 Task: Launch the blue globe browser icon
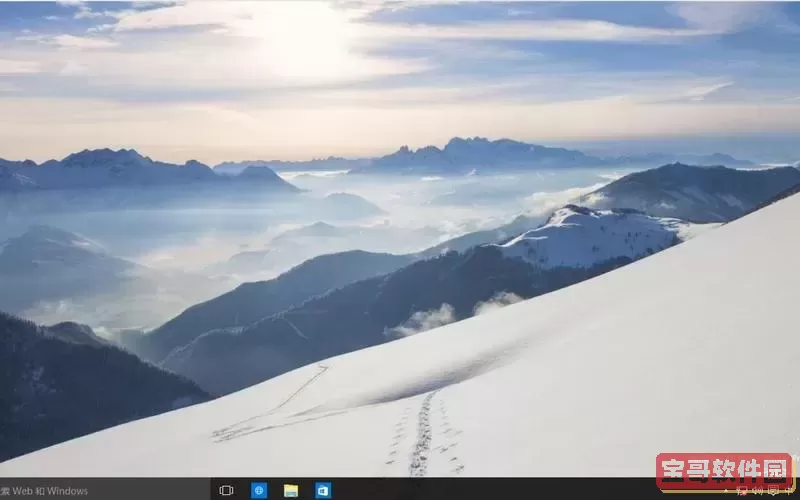[259, 490]
